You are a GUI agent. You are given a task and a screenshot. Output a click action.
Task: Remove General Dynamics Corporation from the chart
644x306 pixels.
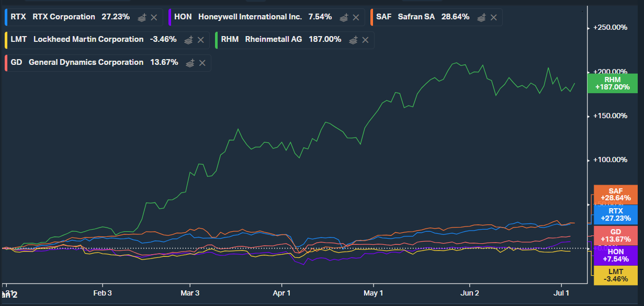(202, 63)
